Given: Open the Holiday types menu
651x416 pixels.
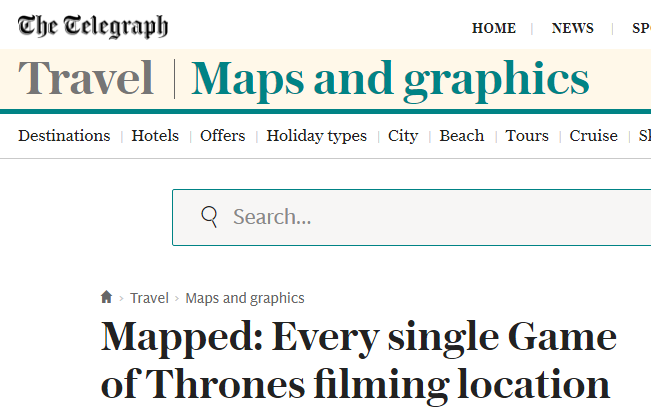Looking at the screenshot, I should (316, 136).
